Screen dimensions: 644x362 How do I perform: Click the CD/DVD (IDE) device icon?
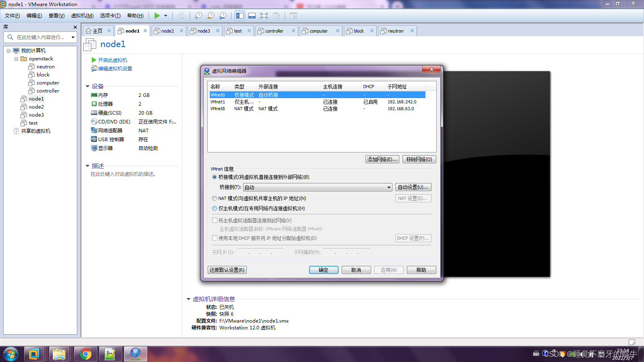(94, 121)
